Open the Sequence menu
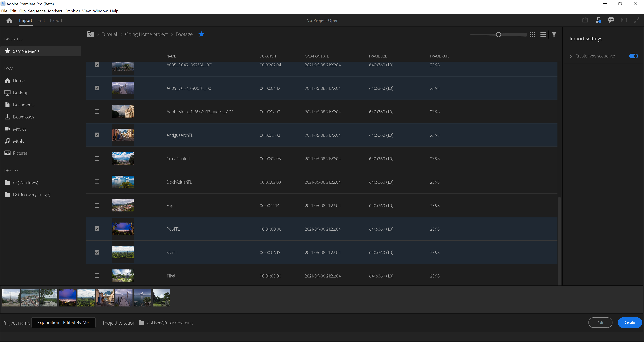Screen dimensions: 644x342 point(37,11)
